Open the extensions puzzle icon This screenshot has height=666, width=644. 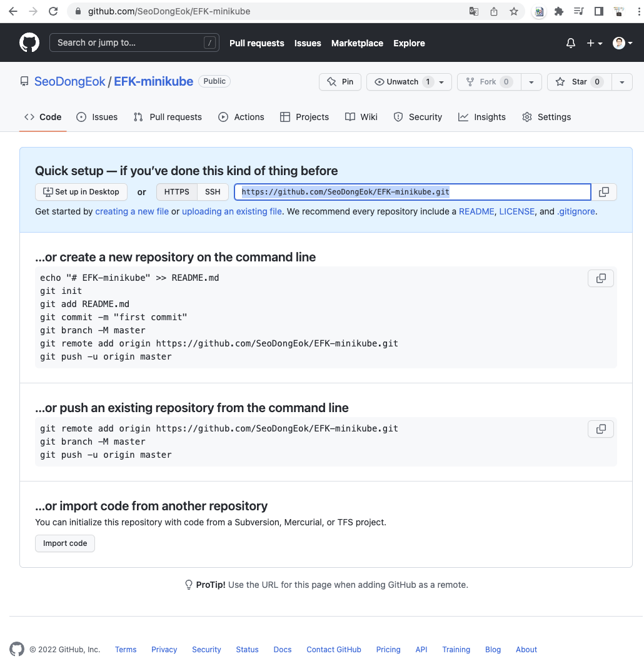[x=558, y=11]
